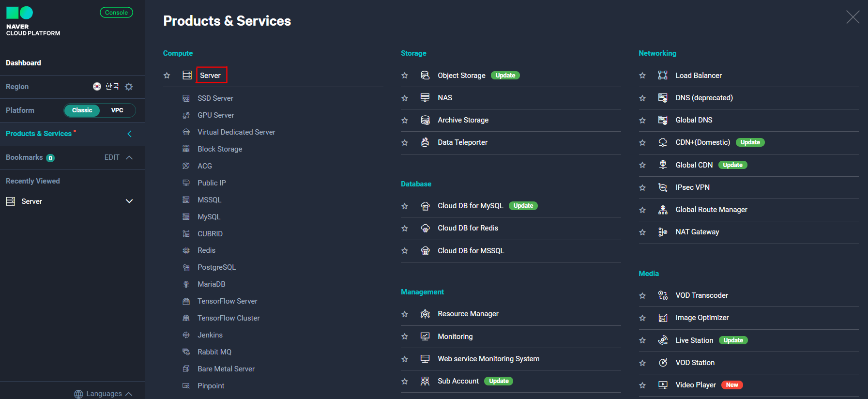
Task: Click the Rabbit MQ icon
Action: point(186,352)
